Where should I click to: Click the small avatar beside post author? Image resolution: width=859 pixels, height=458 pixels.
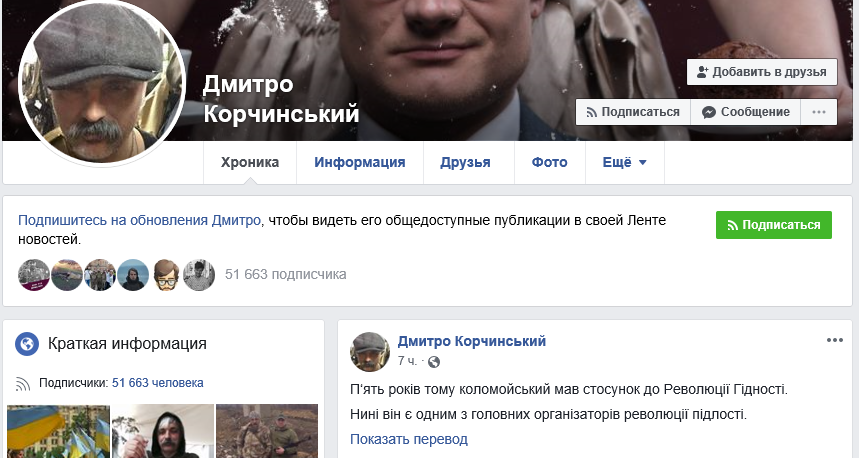[x=370, y=351]
